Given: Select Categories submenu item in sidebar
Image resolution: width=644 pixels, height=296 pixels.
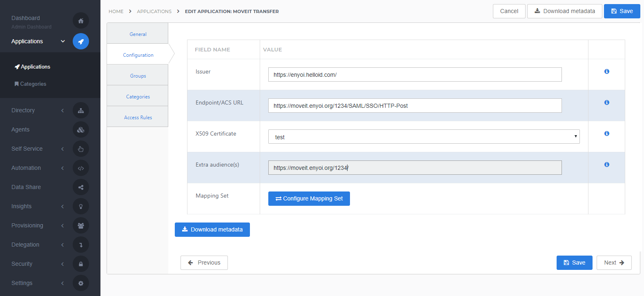Looking at the screenshot, I should pos(30,84).
